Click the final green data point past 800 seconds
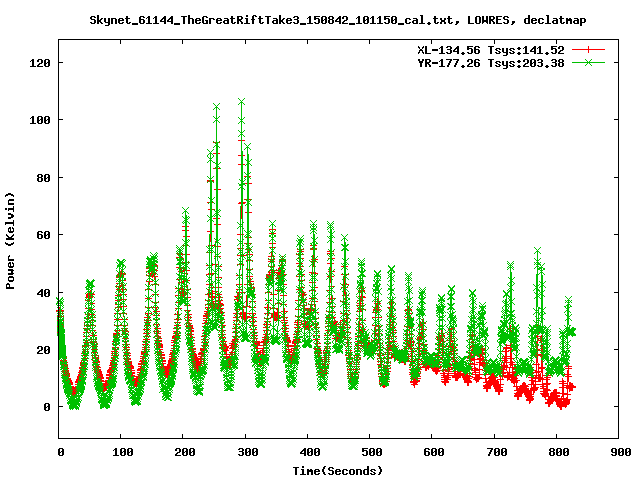Viewport: 640px width, 480px height. point(572,331)
